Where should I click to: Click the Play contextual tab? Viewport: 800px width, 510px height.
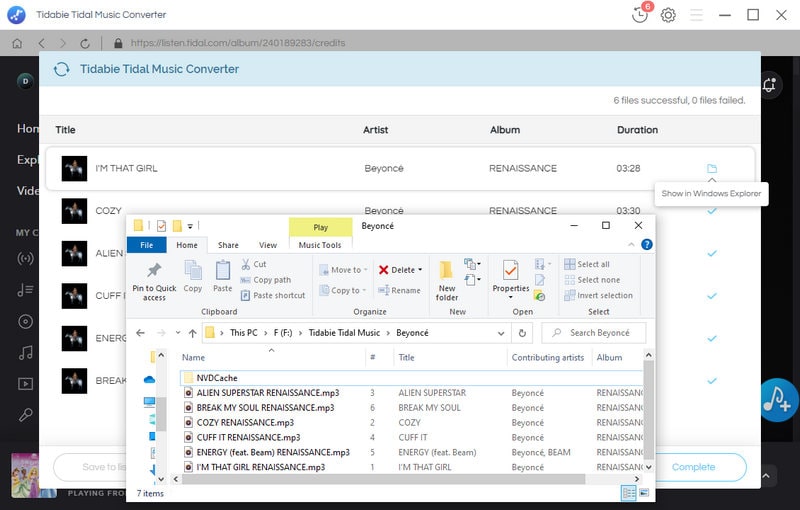click(320, 227)
